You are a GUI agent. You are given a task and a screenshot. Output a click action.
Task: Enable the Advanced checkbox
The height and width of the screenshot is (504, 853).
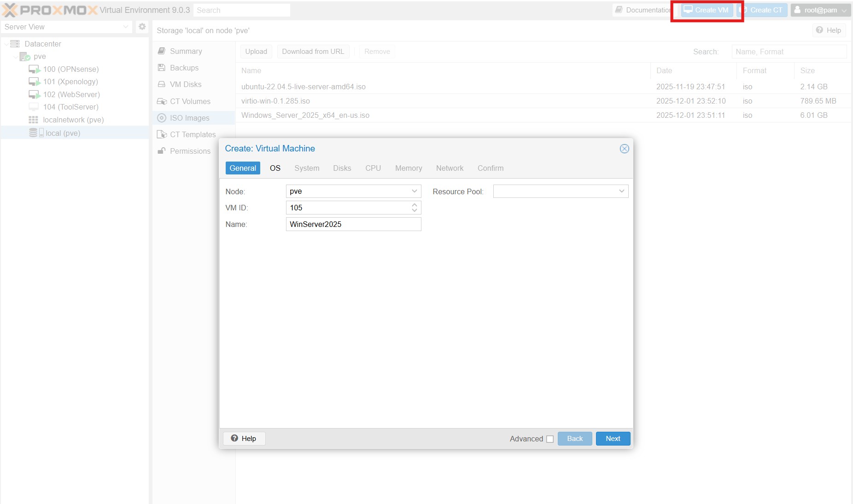click(550, 439)
